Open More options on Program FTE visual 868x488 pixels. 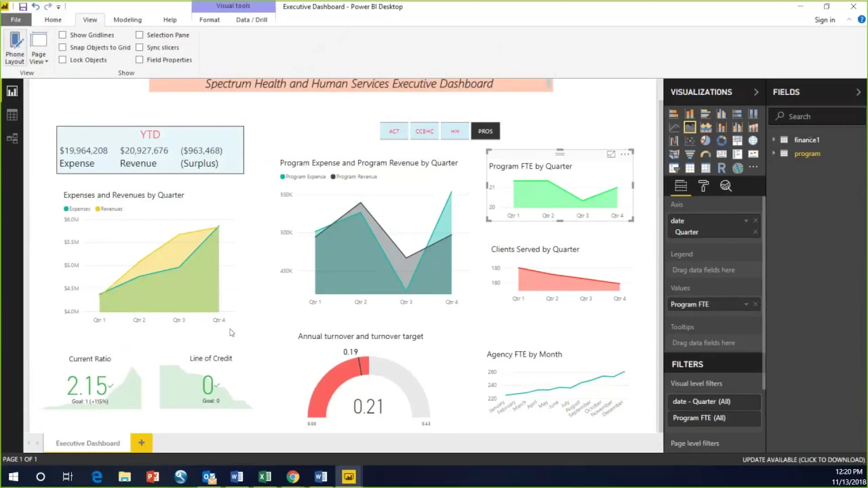coord(625,155)
